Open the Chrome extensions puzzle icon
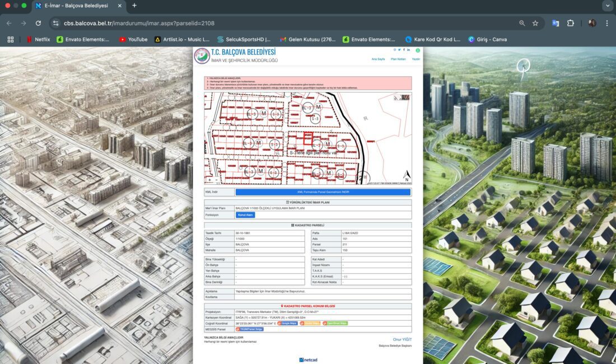 tap(571, 23)
